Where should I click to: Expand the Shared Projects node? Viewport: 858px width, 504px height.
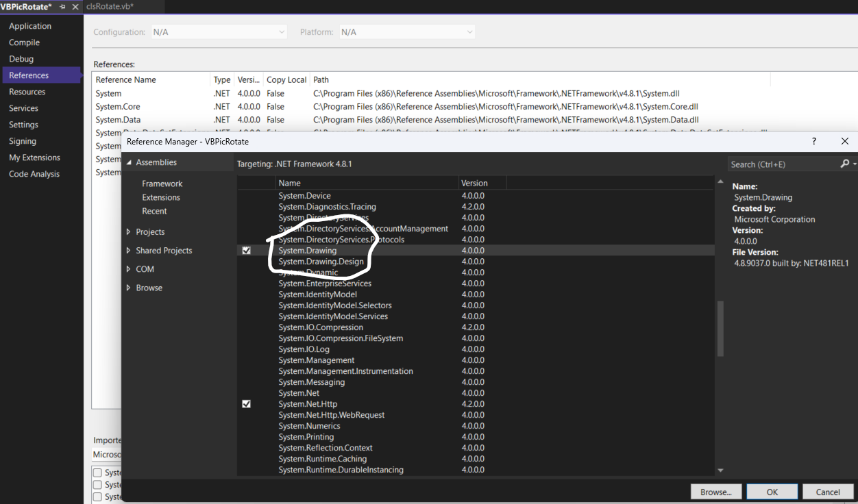[x=128, y=251]
